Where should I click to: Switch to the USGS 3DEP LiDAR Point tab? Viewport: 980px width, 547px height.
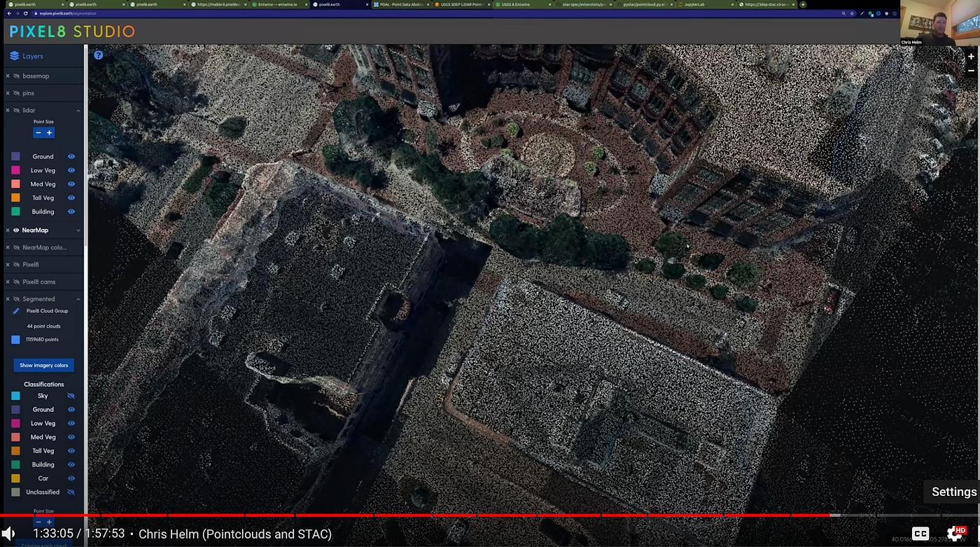pyautogui.click(x=462, y=4)
